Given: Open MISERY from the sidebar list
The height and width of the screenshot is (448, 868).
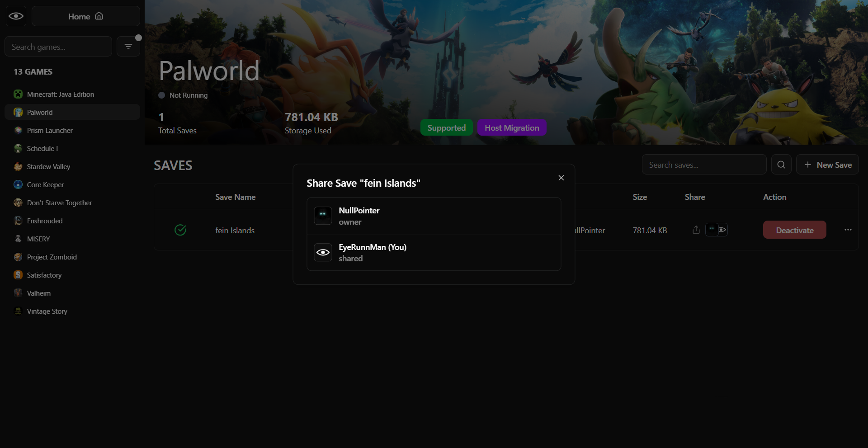Looking at the screenshot, I should tap(72, 239).
